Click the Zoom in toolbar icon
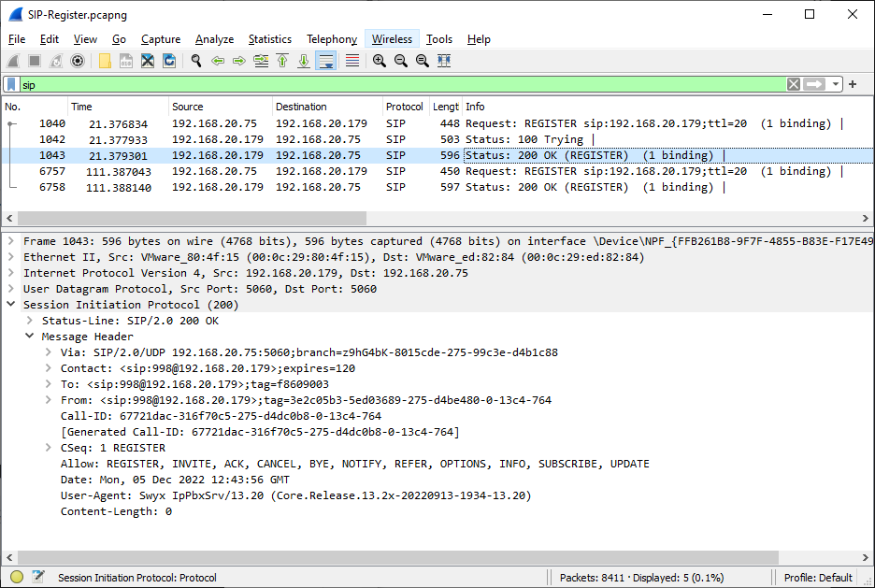 coord(380,60)
